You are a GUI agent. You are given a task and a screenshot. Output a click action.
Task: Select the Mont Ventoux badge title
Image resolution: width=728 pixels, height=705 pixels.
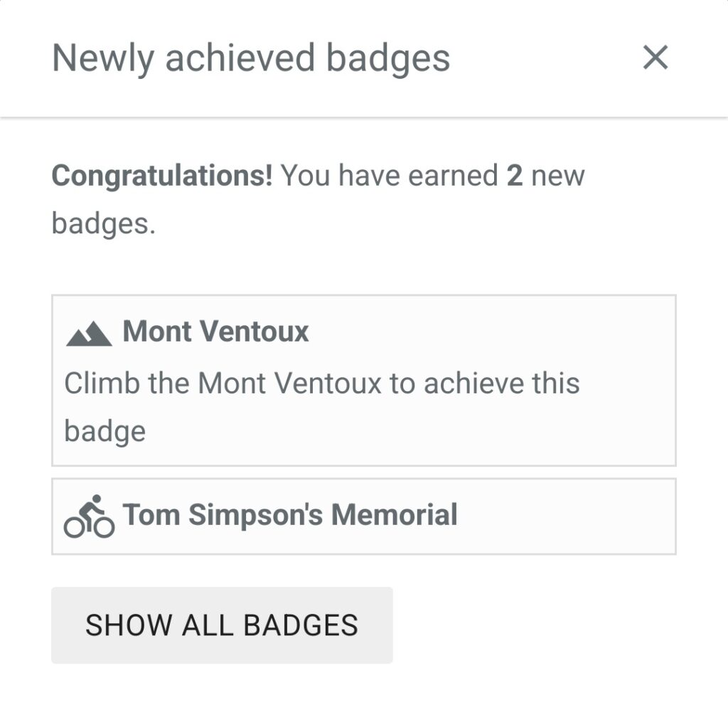216,332
